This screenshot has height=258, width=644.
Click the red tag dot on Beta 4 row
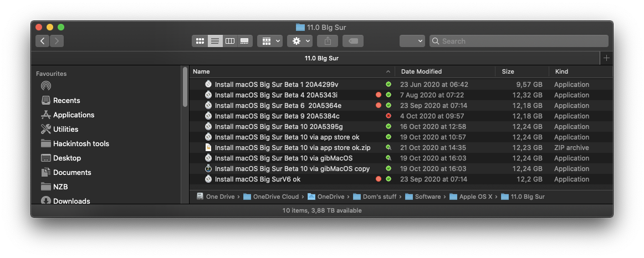point(379,95)
